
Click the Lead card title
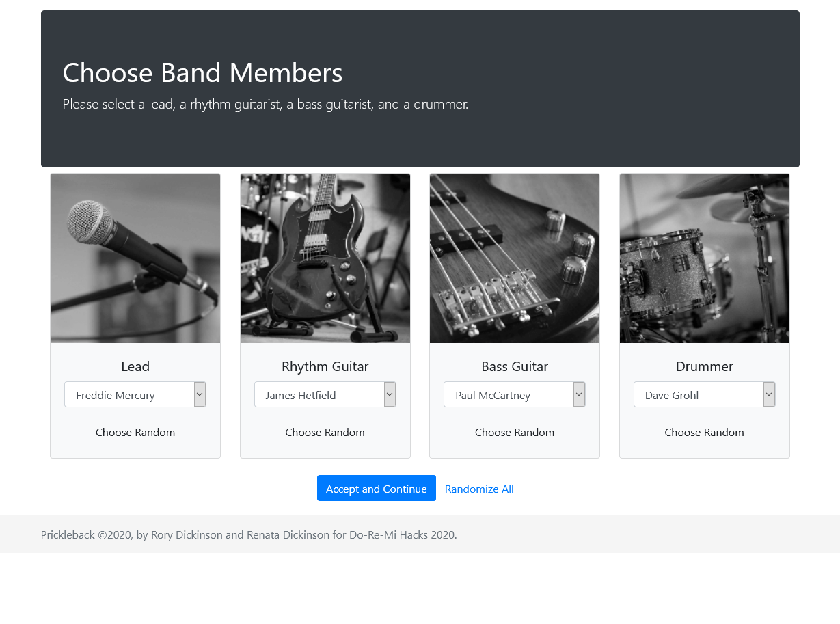tap(135, 366)
